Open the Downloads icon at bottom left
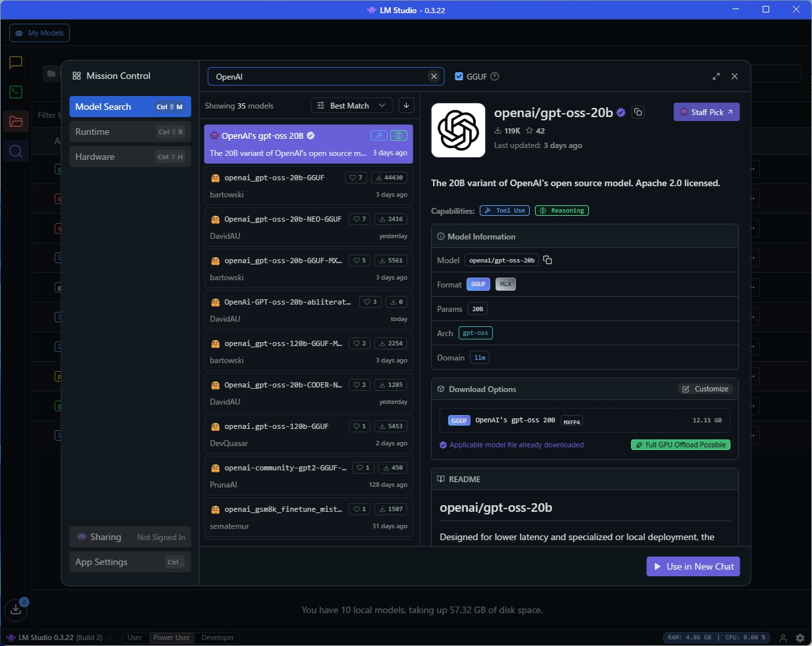 tap(16, 610)
